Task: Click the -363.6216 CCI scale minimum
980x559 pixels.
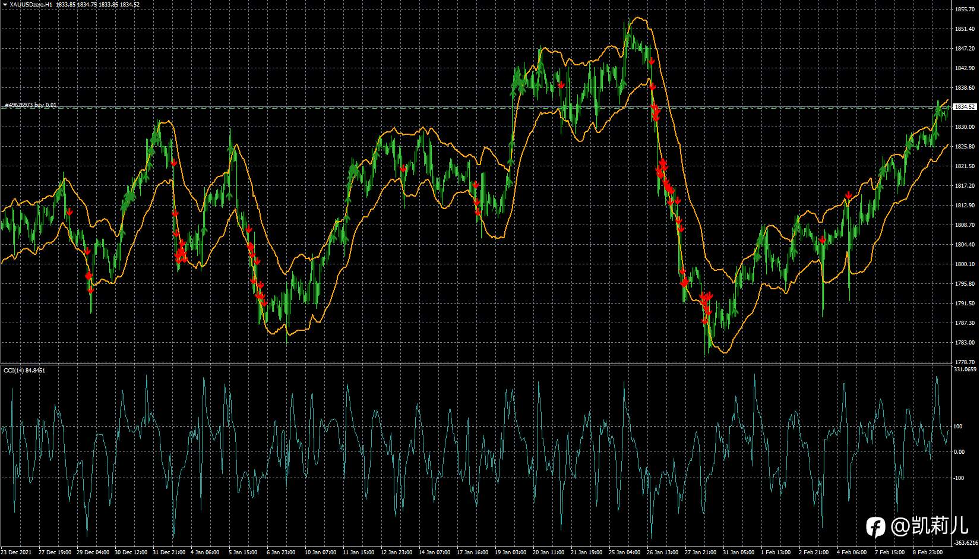Action: [965, 542]
